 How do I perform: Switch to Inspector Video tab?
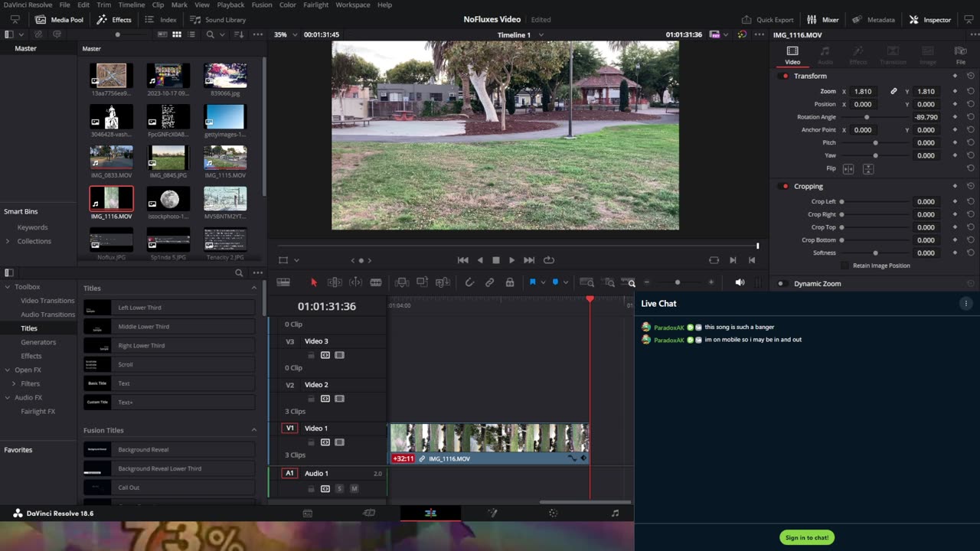pos(792,55)
